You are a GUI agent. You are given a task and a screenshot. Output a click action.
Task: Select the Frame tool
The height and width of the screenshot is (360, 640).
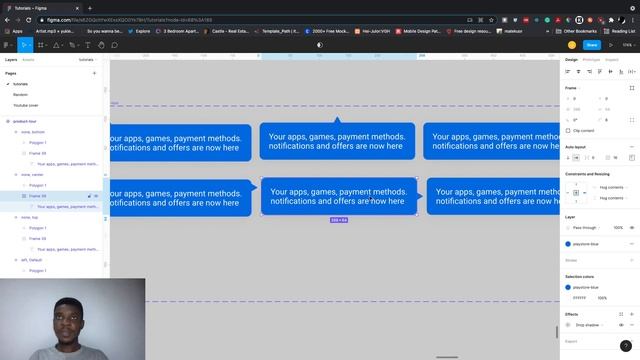(41, 45)
